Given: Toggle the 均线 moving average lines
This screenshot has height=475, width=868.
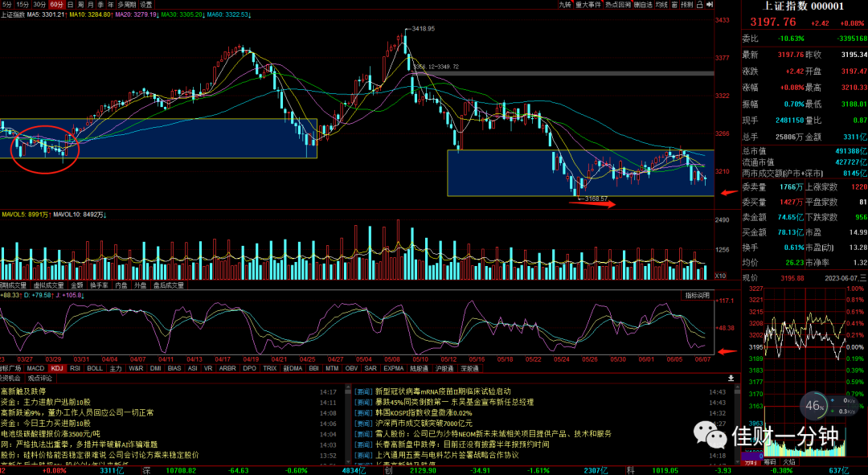Looking at the screenshot, I should pyautogui.click(x=661, y=5).
